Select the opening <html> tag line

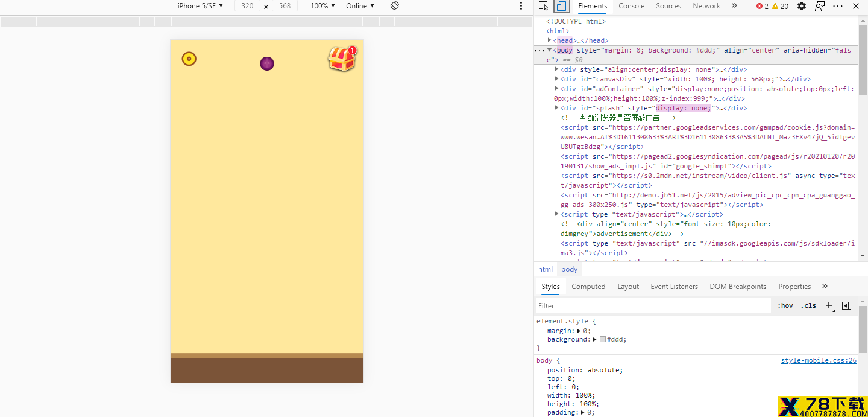click(558, 31)
